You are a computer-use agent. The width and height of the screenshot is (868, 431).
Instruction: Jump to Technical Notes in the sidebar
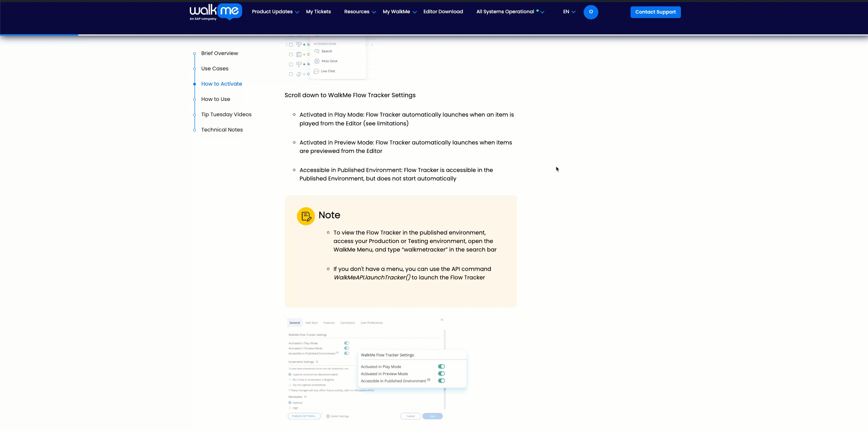222,130
